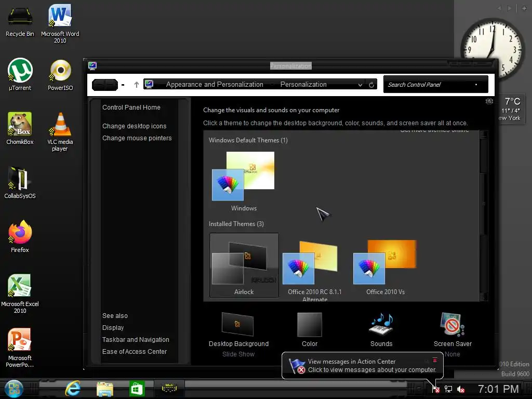Select the Windows default theme
Image resolution: width=532 pixels, height=399 pixels.
coord(244,182)
